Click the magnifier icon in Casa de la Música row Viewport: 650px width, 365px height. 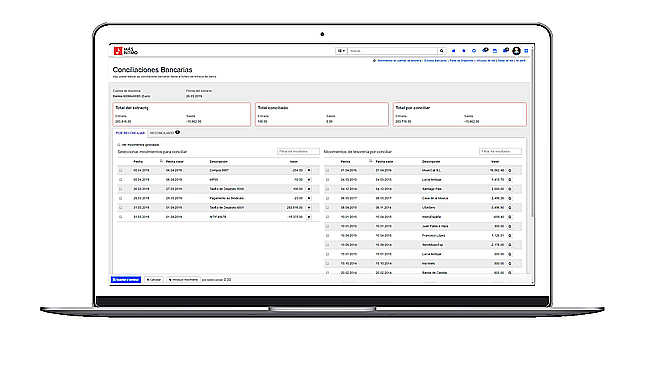tap(510, 198)
